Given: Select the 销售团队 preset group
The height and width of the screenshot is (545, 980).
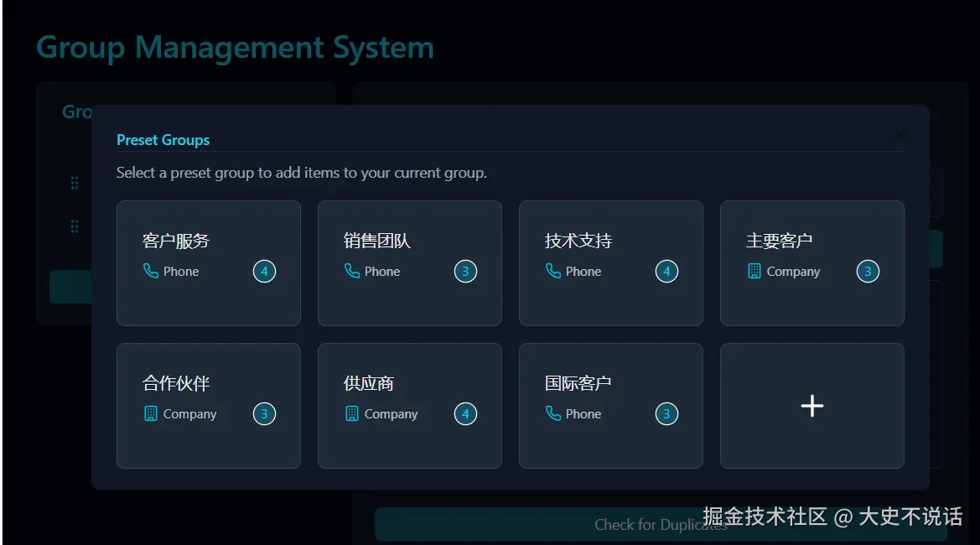Looking at the screenshot, I should tap(409, 262).
